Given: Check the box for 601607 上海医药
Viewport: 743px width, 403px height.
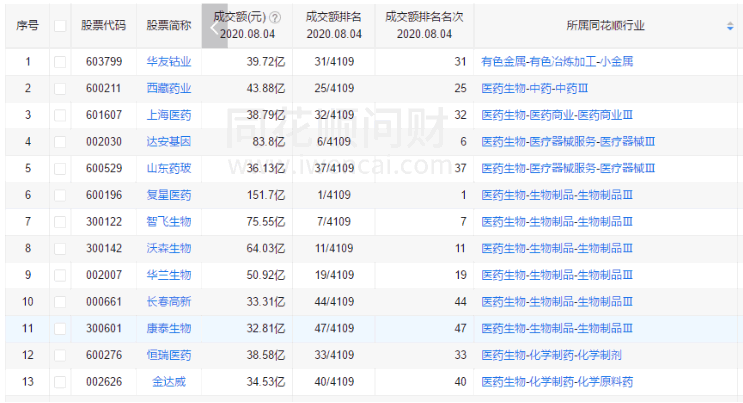Looking at the screenshot, I should (x=60, y=115).
